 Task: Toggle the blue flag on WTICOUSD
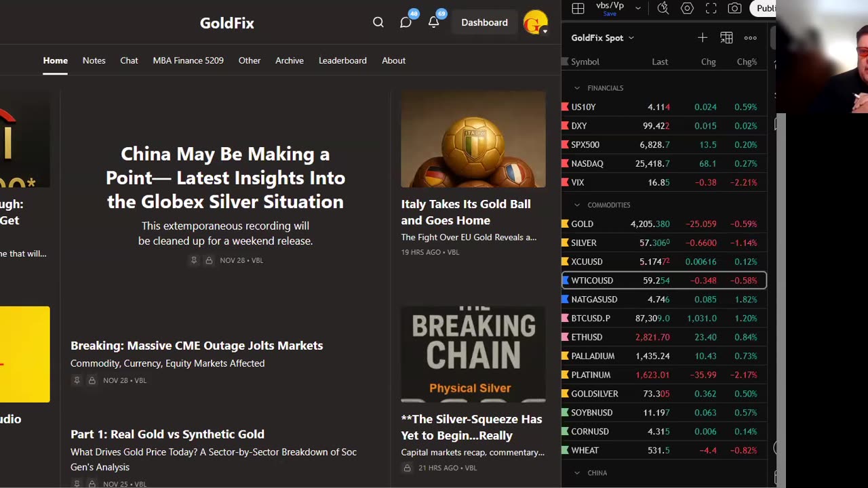click(x=566, y=281)
